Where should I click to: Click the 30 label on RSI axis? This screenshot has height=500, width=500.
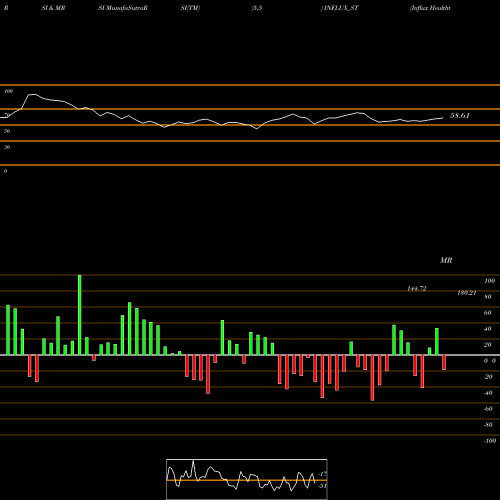[7, 147]
